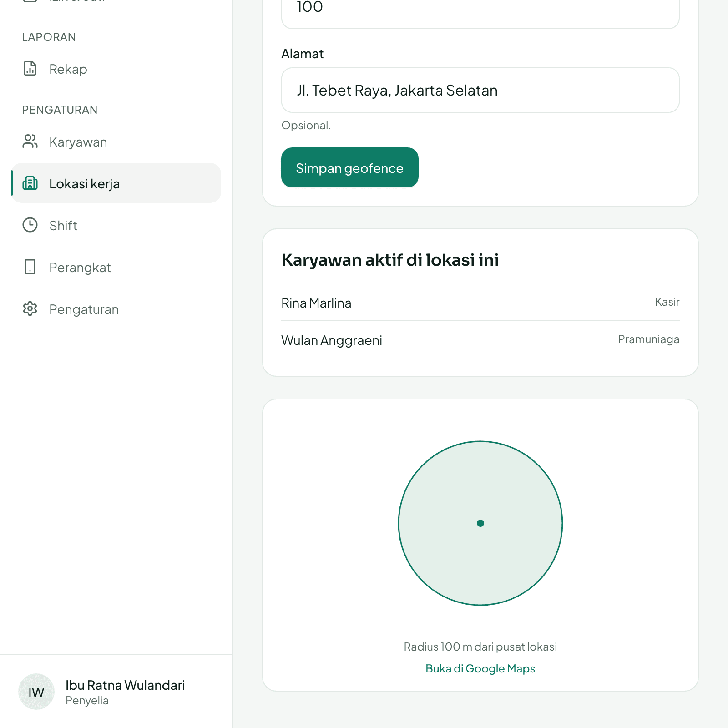This screenshot has height=728, width=728.
Task: Click the radius input showing 100
Action: tap(480, 9)
